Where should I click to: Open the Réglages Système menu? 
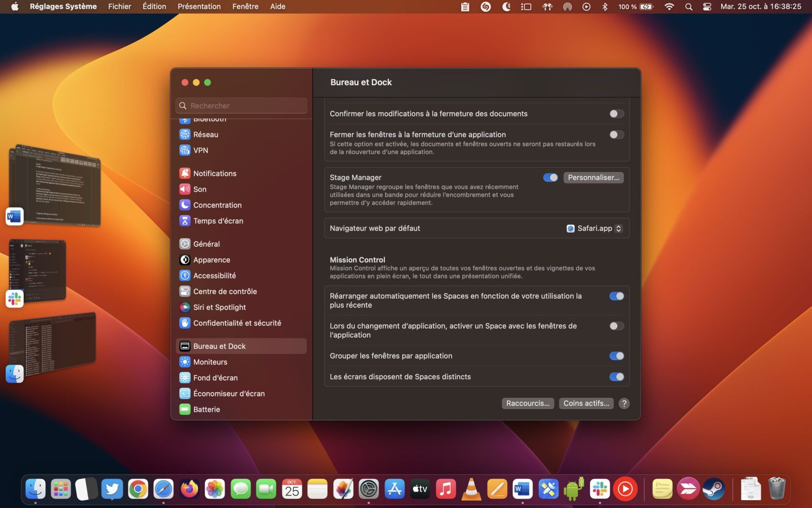63,6
